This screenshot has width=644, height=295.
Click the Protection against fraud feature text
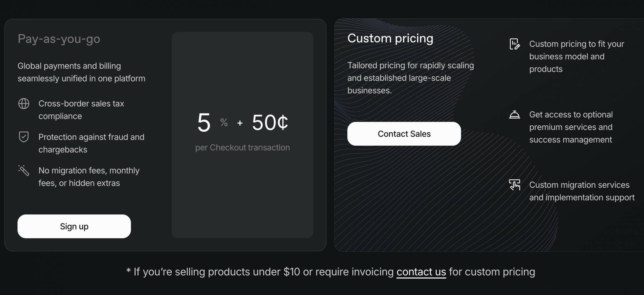[91, 143]
